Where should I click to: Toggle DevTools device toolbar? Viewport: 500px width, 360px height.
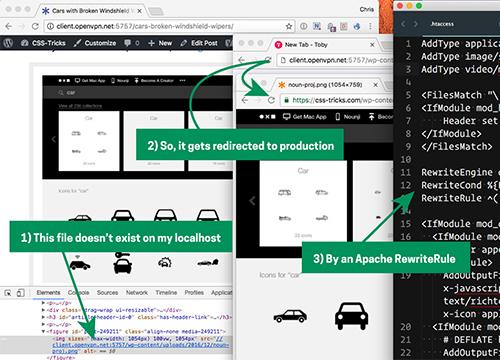tap(21, 293)
